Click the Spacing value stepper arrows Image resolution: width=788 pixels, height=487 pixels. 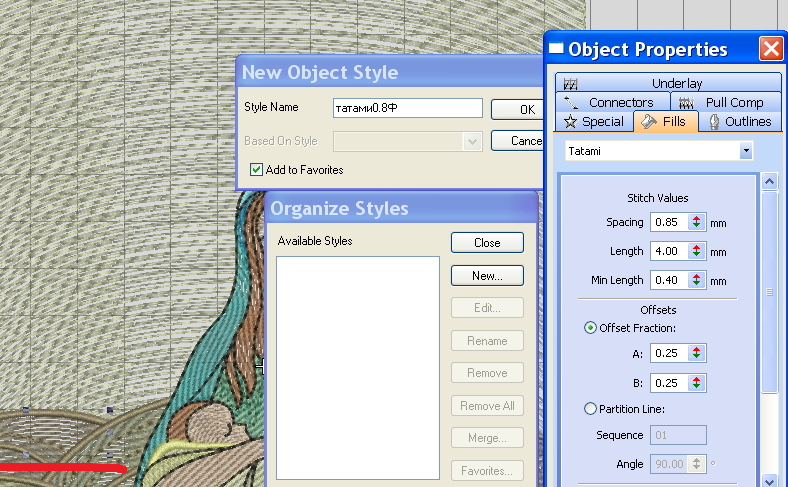click(x=696, y=222)
